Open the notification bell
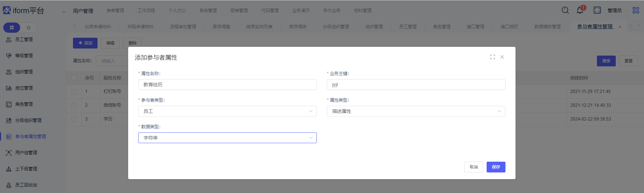The width and height of the screenshot is (644, 193). tap(580, 10)
